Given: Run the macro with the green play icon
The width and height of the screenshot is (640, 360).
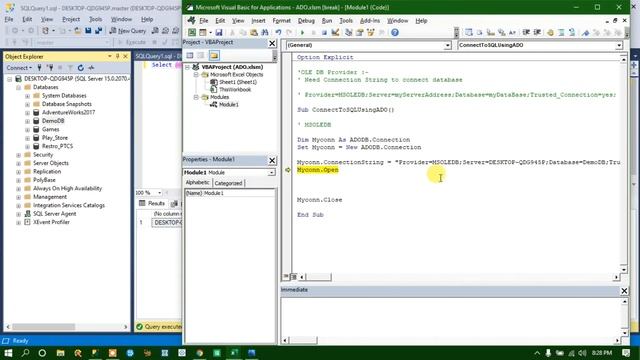Looking at the screenshot, I should (302, 32).
